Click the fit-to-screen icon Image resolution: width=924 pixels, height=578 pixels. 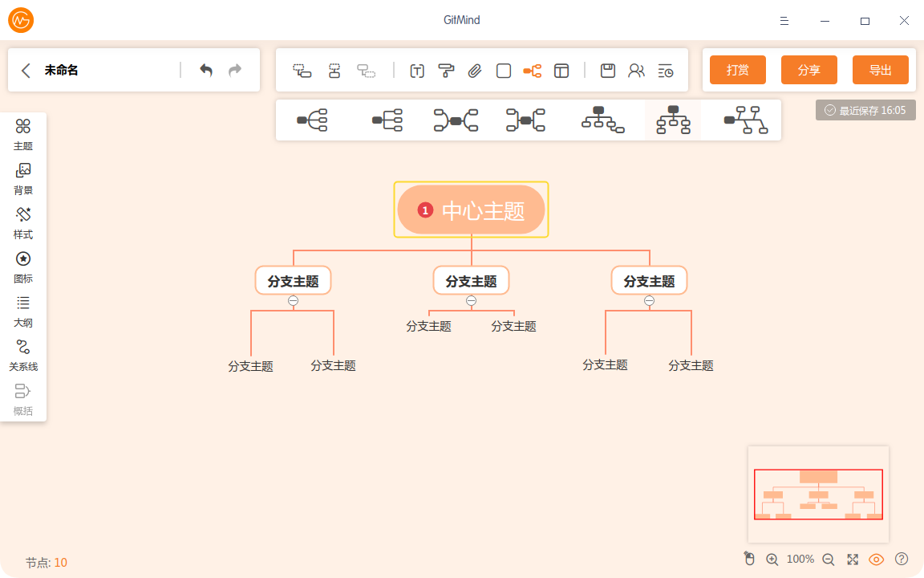pos(853,560)
